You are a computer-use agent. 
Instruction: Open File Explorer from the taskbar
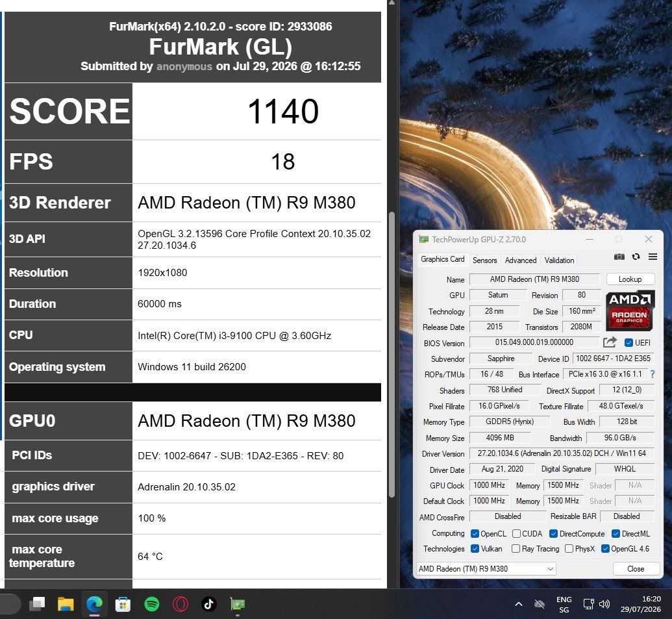pyautogui.click(x=66, y=604)
